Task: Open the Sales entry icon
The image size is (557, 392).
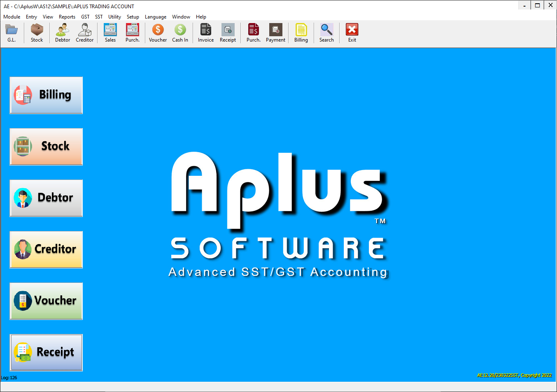Action: point(110,32)
